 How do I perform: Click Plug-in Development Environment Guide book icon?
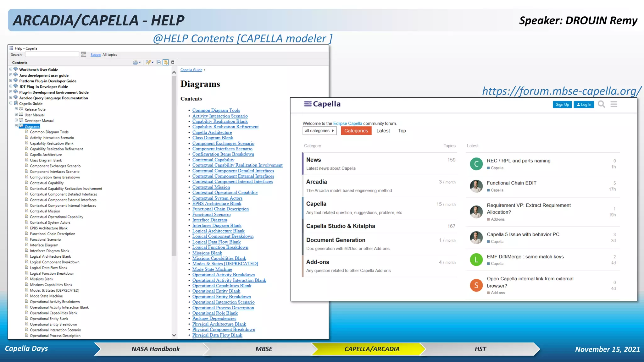pyautogui.click(x=16, y=92)
